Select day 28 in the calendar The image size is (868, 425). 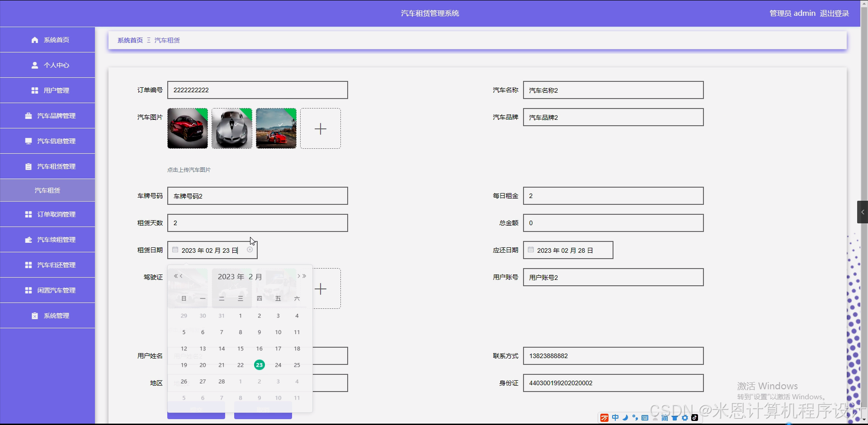222,381
